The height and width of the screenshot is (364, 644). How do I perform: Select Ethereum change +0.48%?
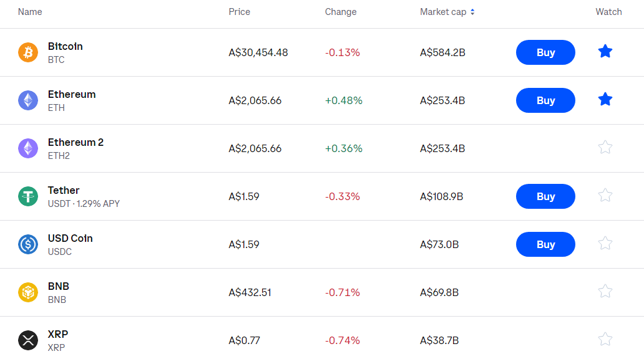(344, 100)
